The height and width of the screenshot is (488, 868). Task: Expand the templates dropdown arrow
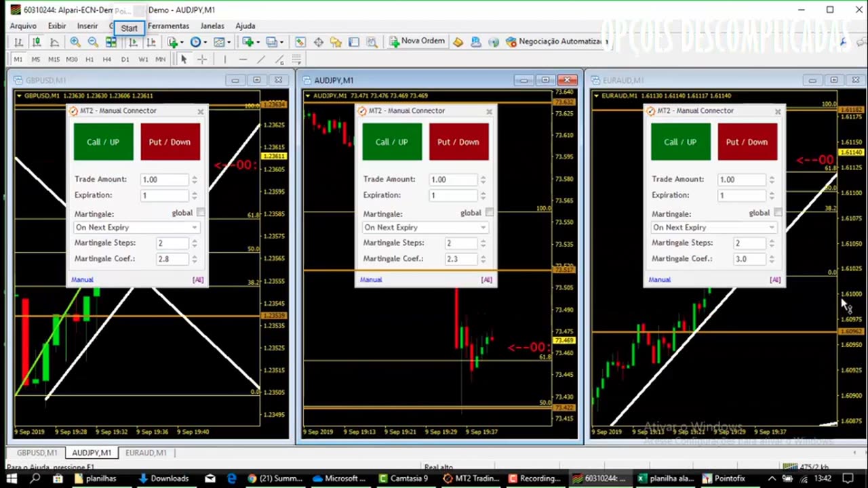pos(229,42)
